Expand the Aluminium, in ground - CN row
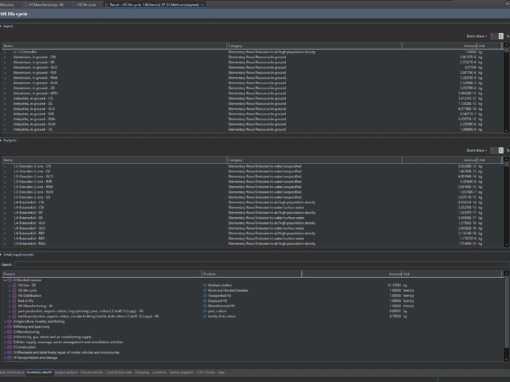This screenshot has height=382, width=510. point(5,57)
